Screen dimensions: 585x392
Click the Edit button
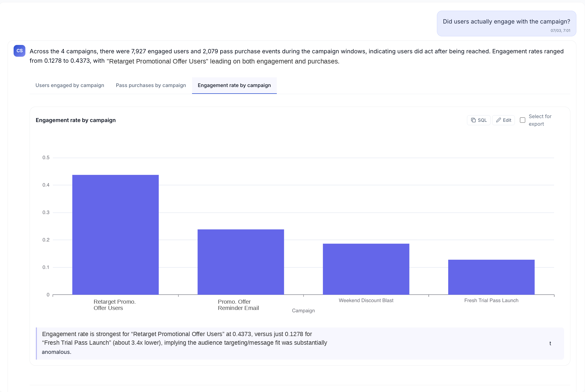point(503,120)
